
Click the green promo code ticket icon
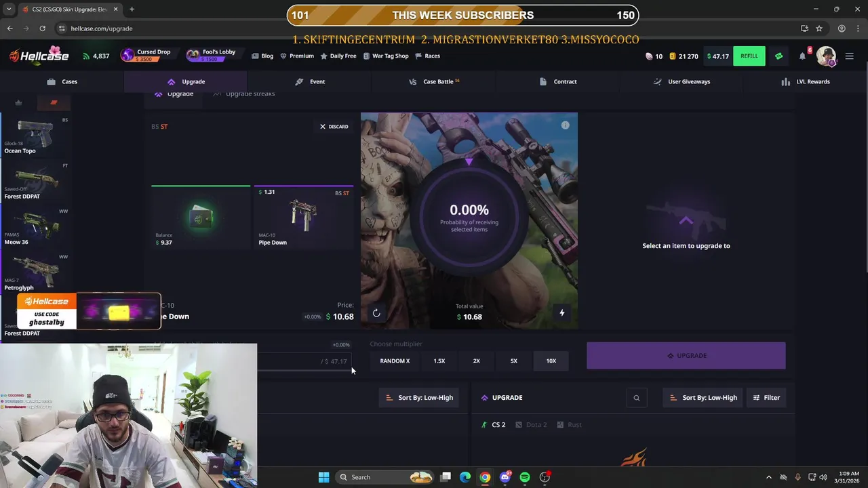click(778, 56)
